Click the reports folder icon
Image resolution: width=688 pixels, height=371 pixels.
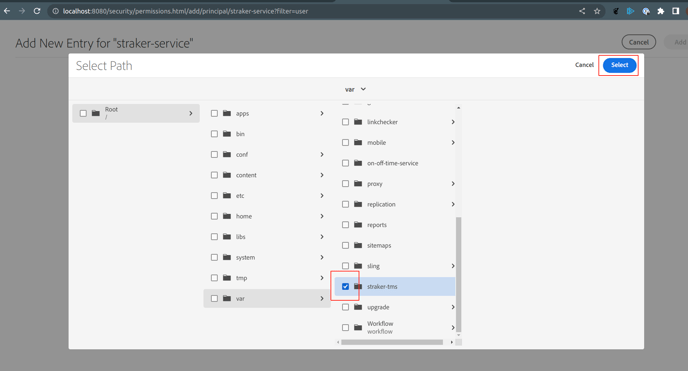358,225
